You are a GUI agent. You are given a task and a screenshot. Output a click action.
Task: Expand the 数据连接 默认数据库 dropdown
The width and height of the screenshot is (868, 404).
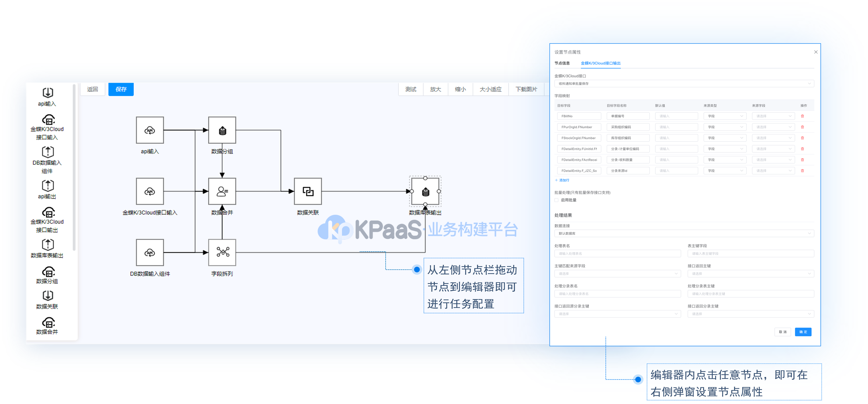[684, 233]
